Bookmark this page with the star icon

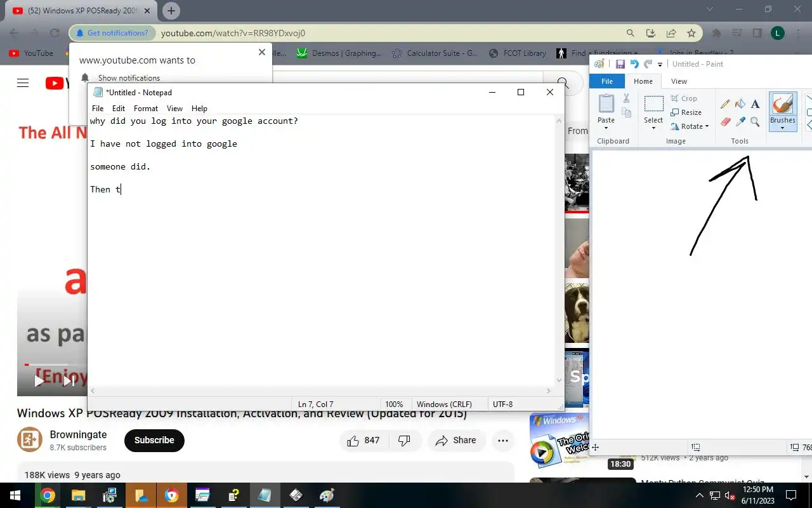click(x=691, y=33)
